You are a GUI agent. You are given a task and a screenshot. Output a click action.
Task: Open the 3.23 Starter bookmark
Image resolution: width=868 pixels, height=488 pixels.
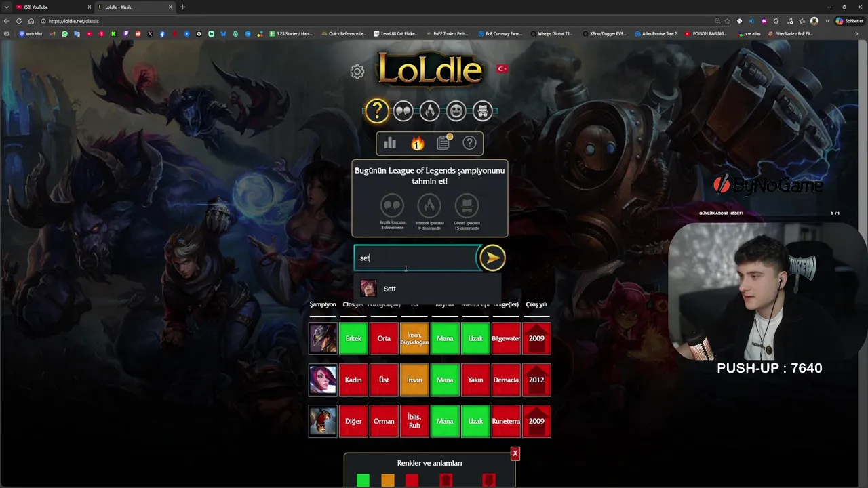click(x=292, y=33)
